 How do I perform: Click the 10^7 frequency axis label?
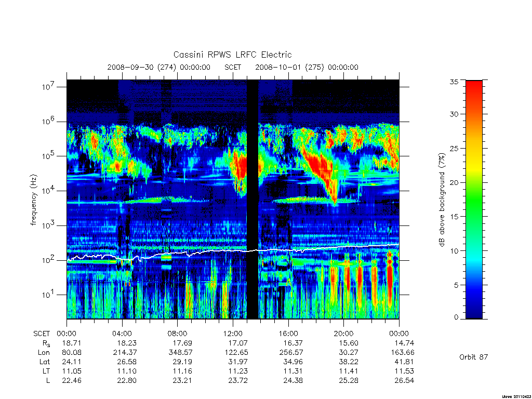tap(48, 87)
